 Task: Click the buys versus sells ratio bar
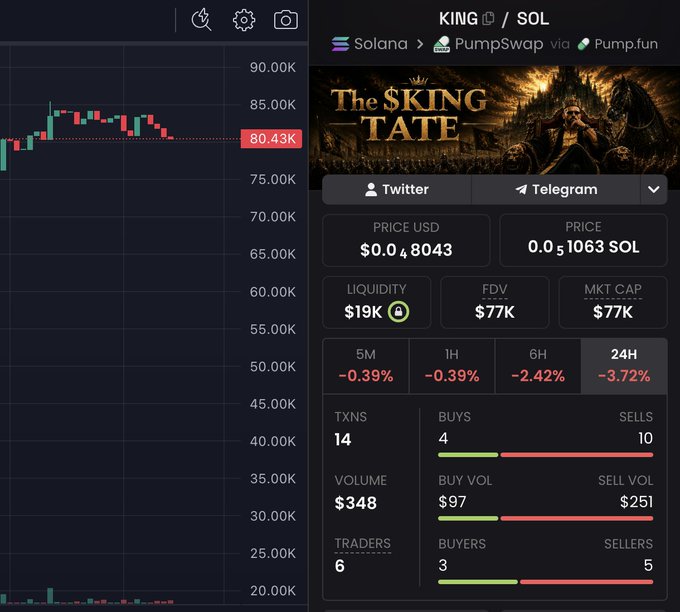click(x=546, y=455)
